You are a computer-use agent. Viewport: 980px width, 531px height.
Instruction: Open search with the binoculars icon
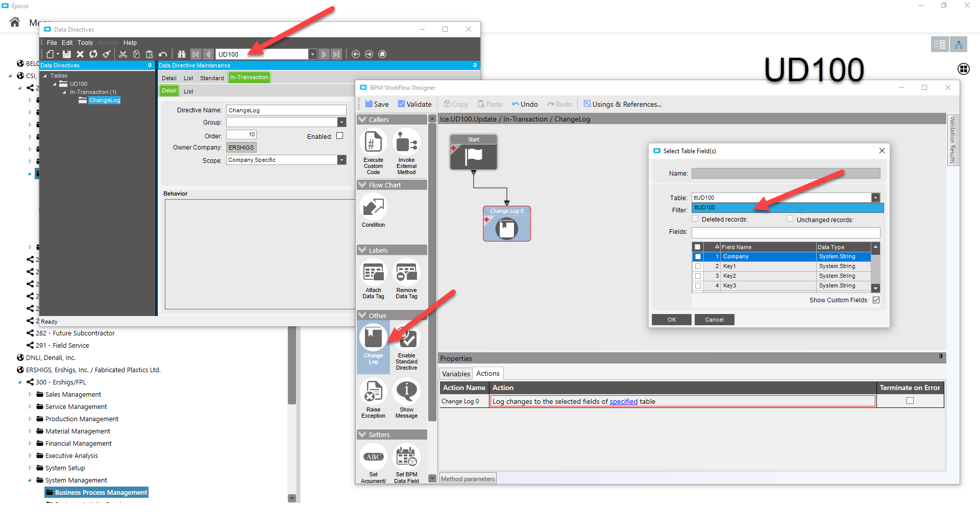coord(182,54)
